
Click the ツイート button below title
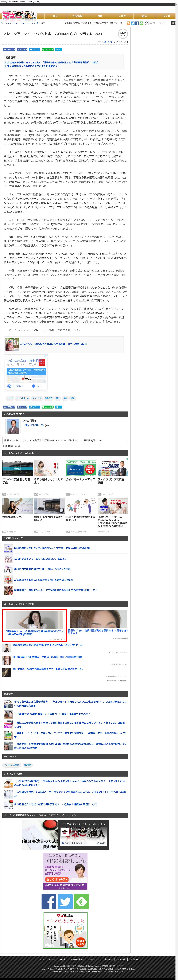35,50
